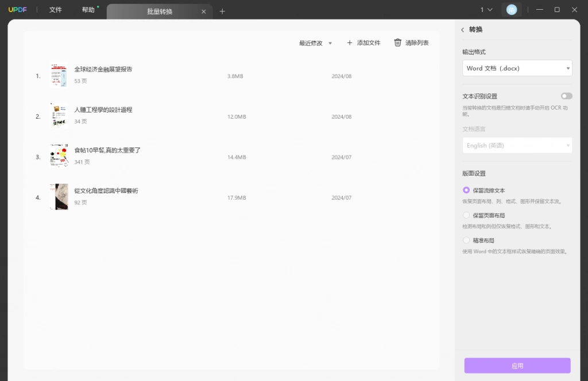
Task: Click the plus icon for 添加文件
Action: coord(350,42)
